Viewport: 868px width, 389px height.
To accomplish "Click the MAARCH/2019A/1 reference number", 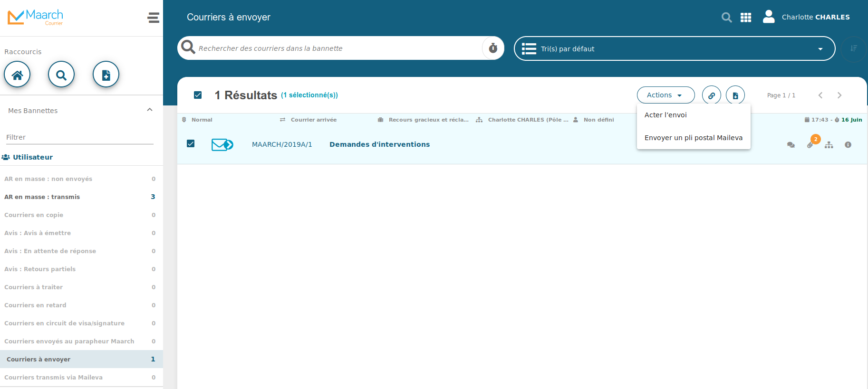I will coord(282,144).
